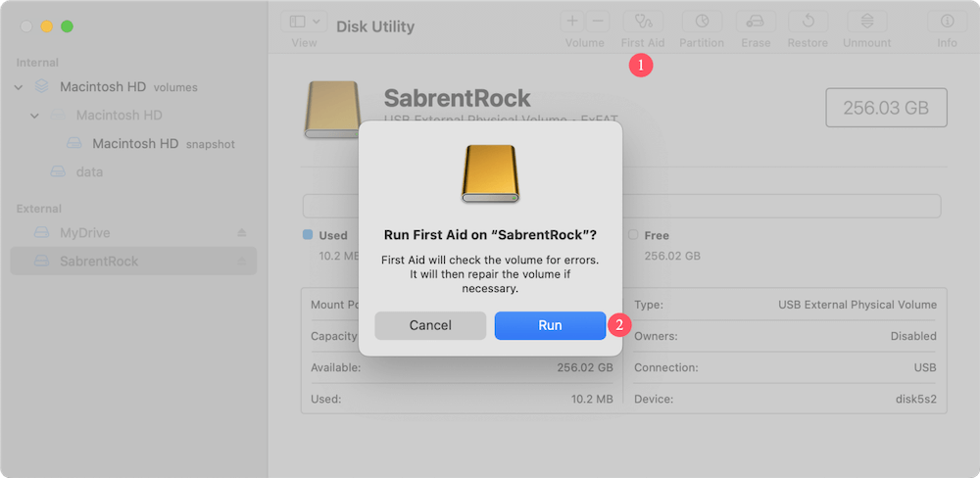This screenshot has width=980, height=478.
Task: Click the dialog heading about SabrentRock
Action: [x=490, y=235]
